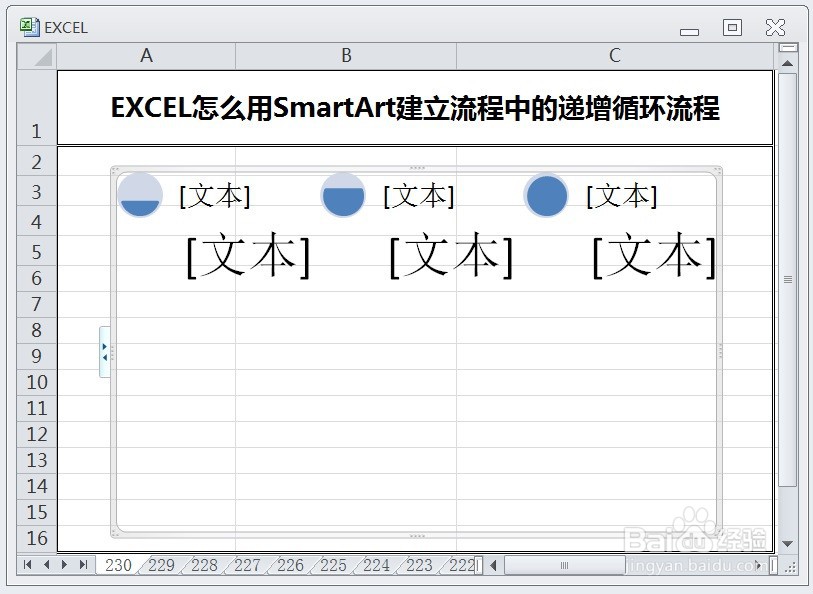Go to last sheet navigation arrow
Image resolution: width=813 pixels, height=594 pixels.
[83, 564]
